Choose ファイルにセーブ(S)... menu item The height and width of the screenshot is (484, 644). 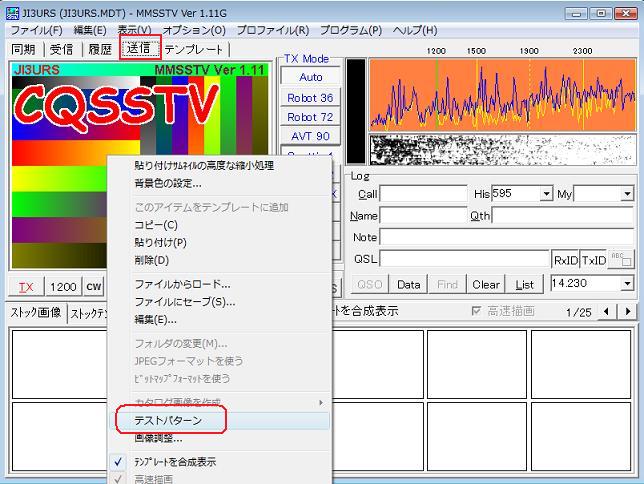[x=220, y=302]
